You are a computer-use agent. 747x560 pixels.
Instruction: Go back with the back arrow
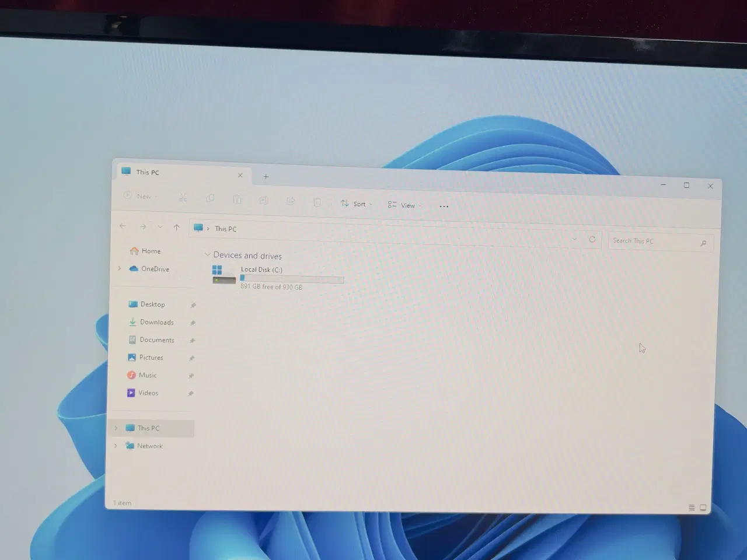point(123,226)
